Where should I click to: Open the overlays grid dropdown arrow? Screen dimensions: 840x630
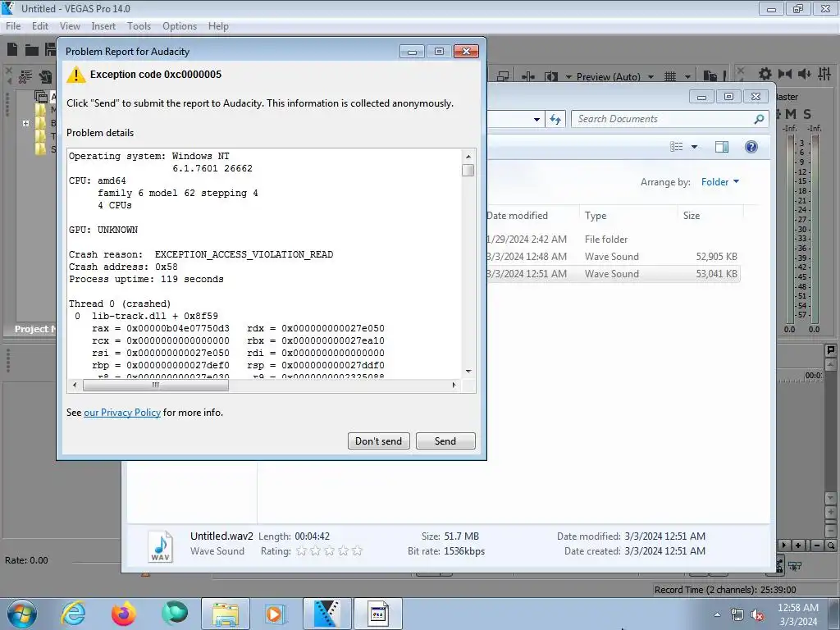687,77
